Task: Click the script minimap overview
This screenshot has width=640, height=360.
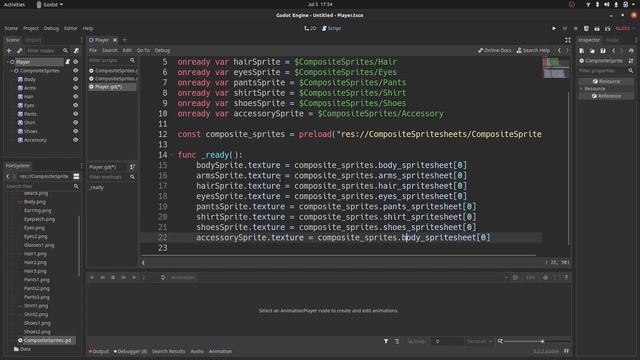Action: 556,68
